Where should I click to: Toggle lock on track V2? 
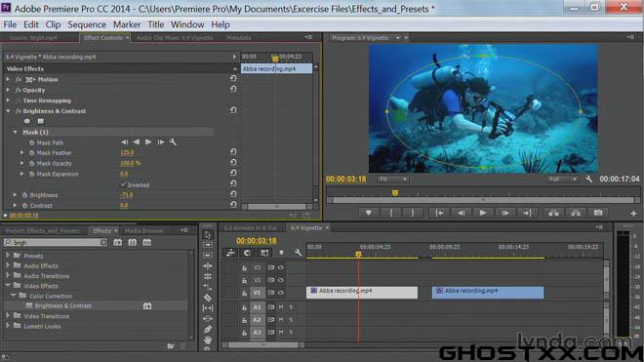pos(244,280)
